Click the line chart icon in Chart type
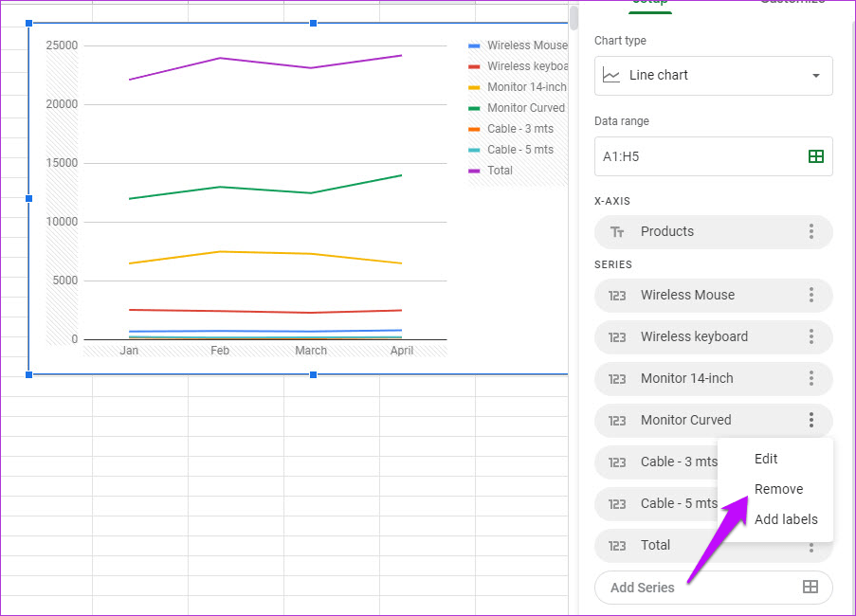 click(x=611, y=76)
